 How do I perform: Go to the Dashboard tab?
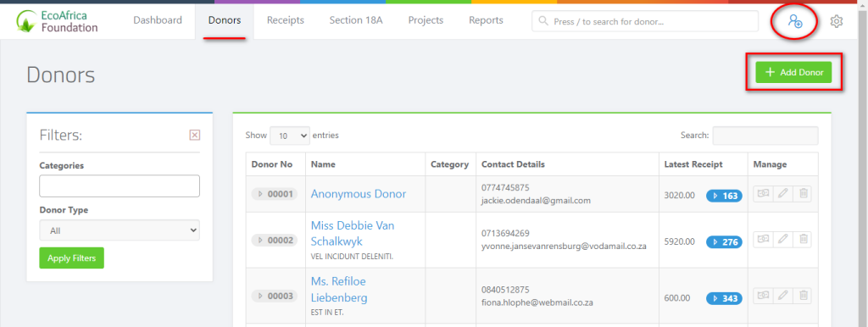158,20
